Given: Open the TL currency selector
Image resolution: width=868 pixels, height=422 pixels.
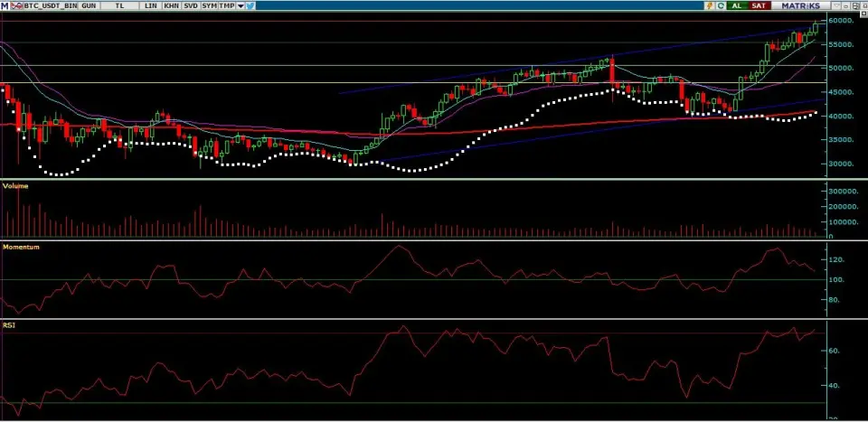Looking at the screenshot, I should click(119, 5).
